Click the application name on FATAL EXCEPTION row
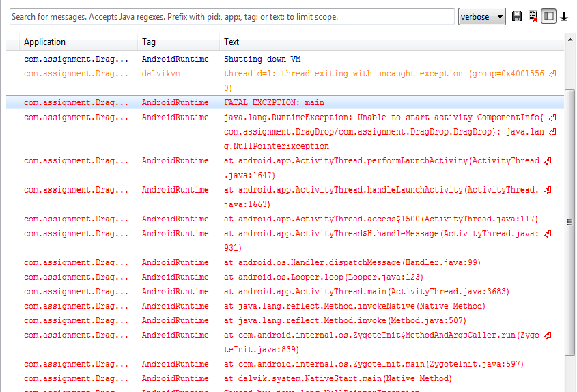The width and height of the screenshot is (577, 392). tap(76, 102)
